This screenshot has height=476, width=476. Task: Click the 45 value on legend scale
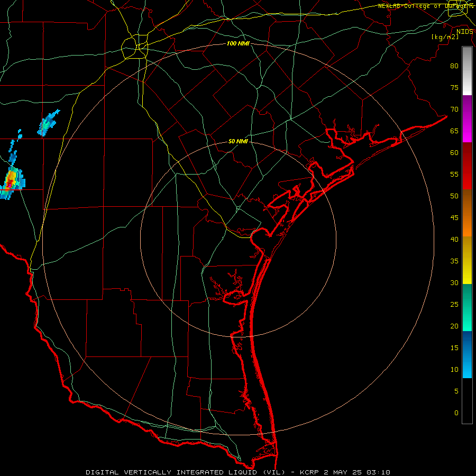454,218
